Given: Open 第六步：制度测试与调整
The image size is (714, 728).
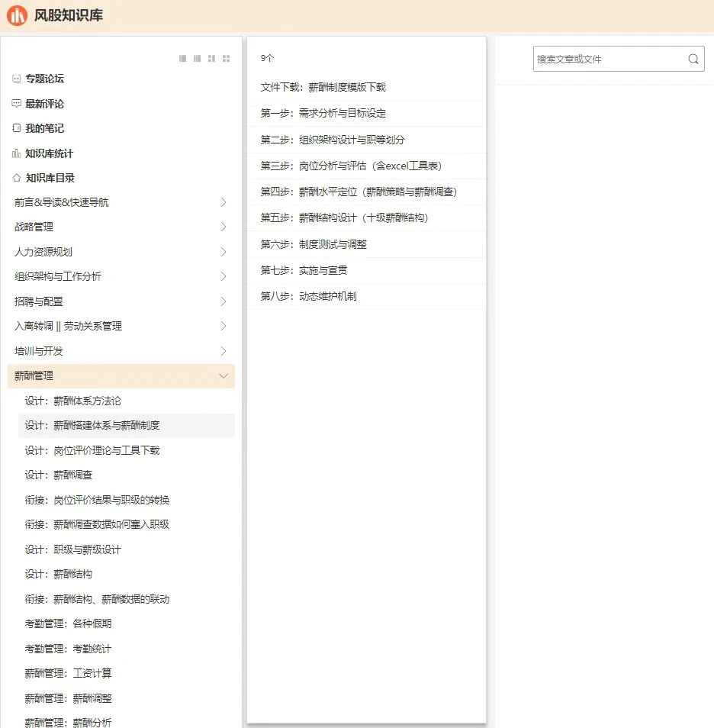Looking at the screenshot, I should point(314,244).
